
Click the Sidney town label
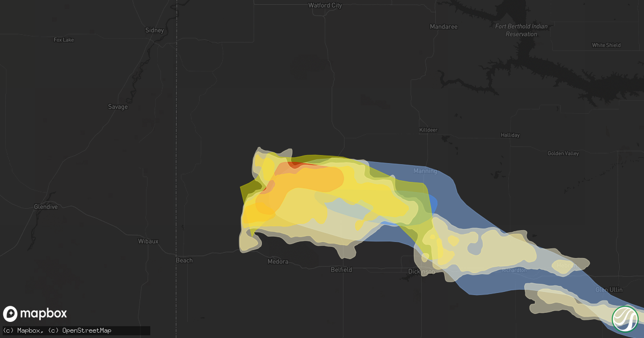click(x=155, y=30)
